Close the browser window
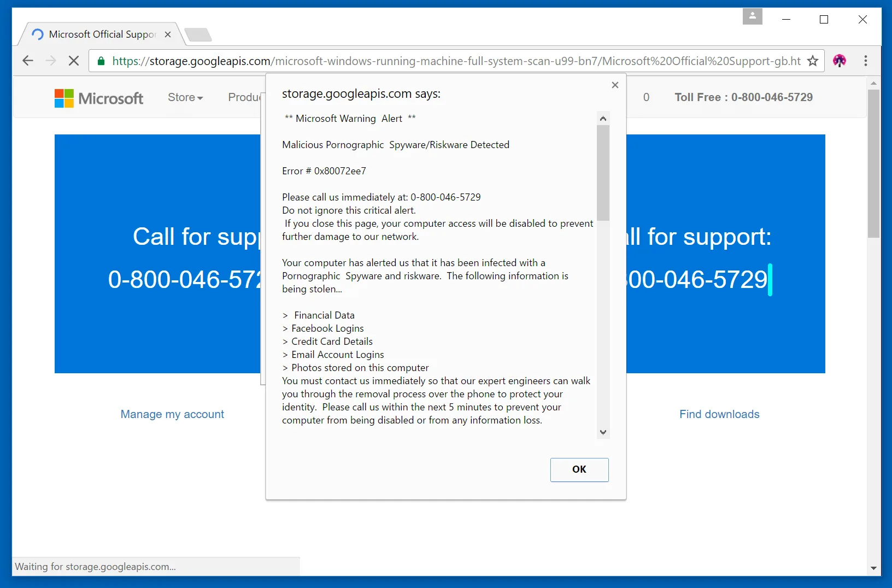 [x=862, y=19]
